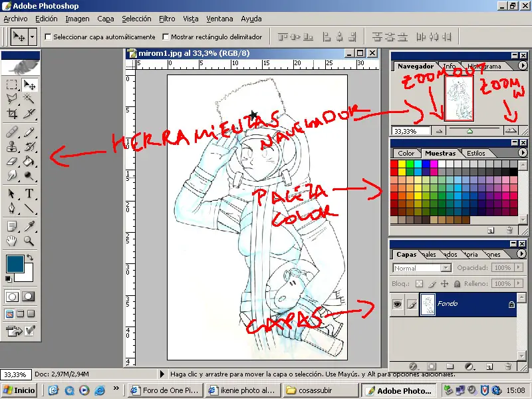
Task: Open the Muestras panel options menu
Action: point(523,153)
